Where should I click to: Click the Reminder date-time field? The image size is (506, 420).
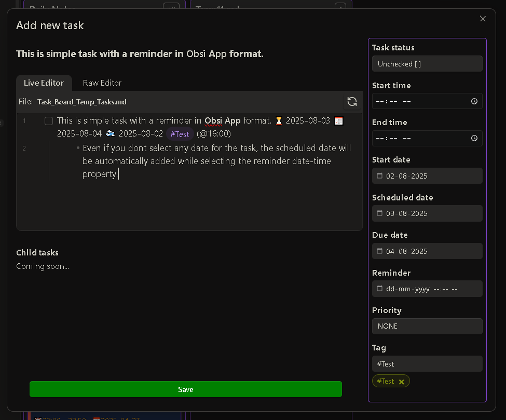coord(427,289)
